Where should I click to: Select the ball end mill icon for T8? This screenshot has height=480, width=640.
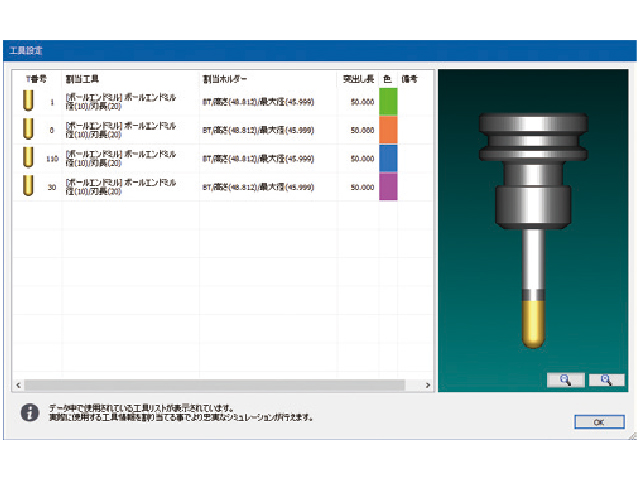point(28,129)
